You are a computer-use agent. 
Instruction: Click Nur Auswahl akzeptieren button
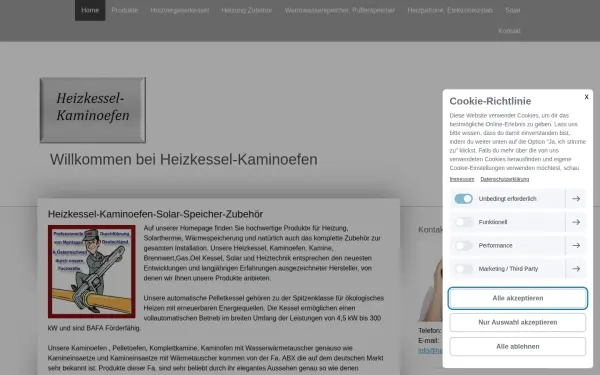click(x=518, y=322)
